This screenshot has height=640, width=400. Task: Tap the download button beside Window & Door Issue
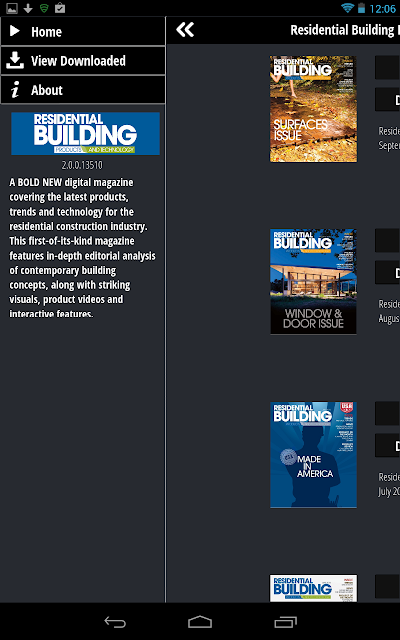pyautogui.click(x=387, y=272)
